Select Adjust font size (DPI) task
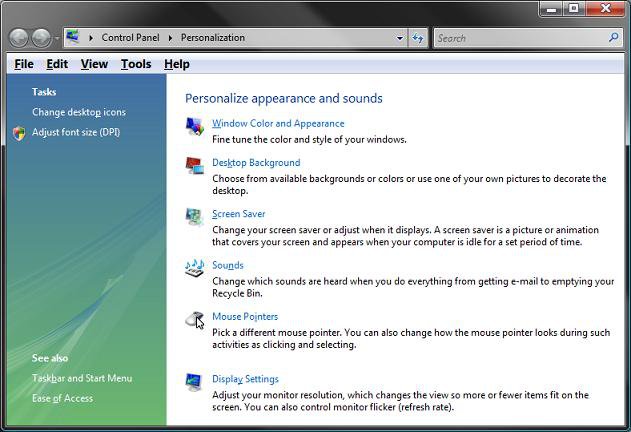 tap(76, 132)
